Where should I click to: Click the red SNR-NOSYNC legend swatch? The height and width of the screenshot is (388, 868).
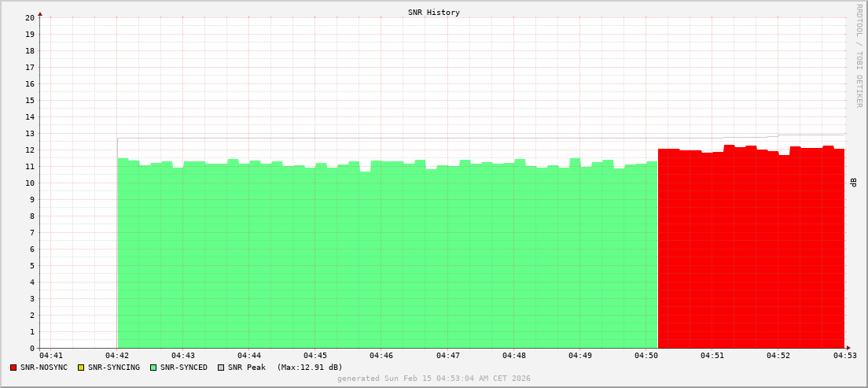pyautogui.click(x=13, y=368)
